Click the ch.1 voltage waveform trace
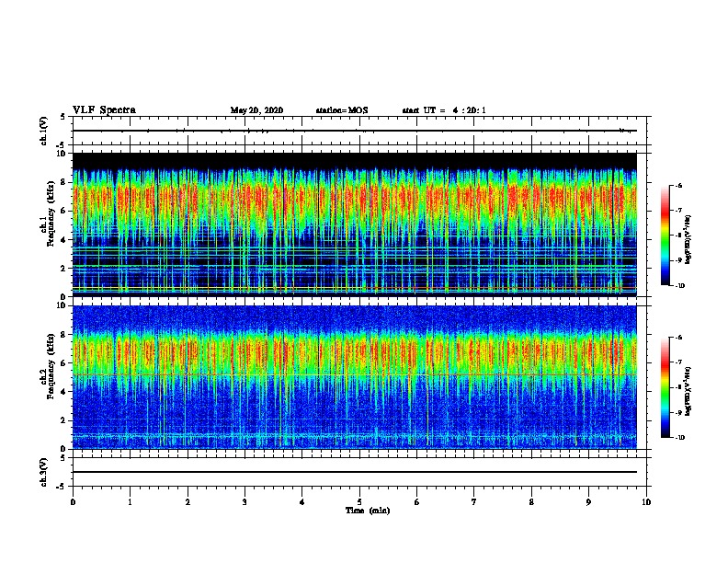The image size is (728, 563). tap(354, 131)
